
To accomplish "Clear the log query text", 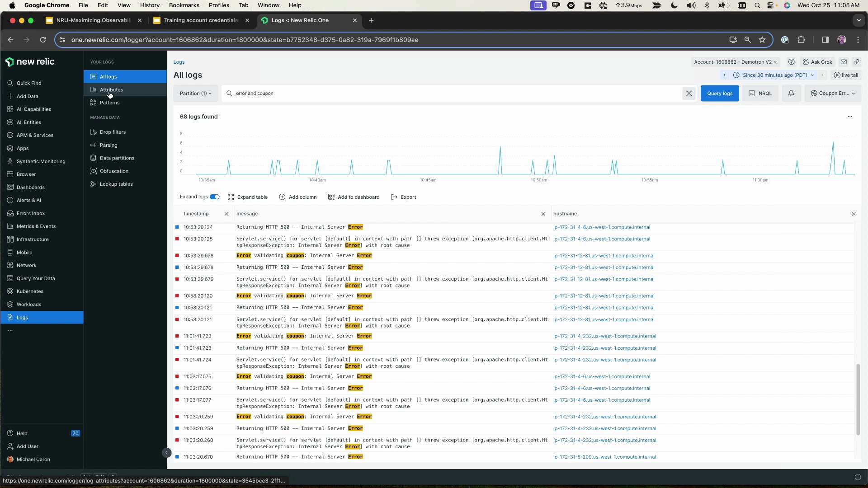I will pos(689,94).
